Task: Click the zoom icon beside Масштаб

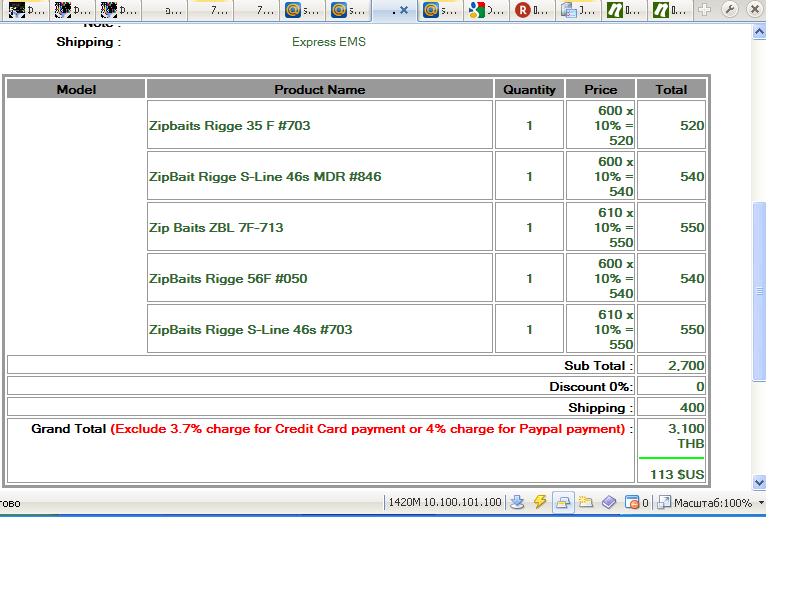Action: click(664, 503)
